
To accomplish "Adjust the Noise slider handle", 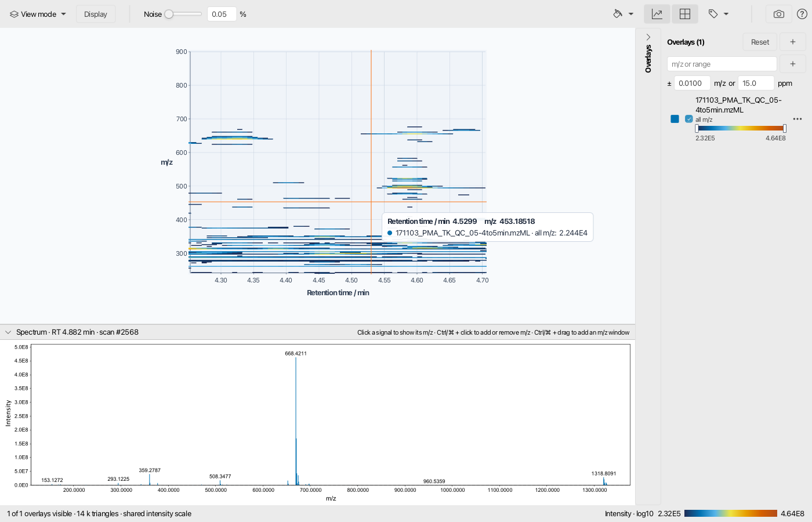I will point(169,14).
